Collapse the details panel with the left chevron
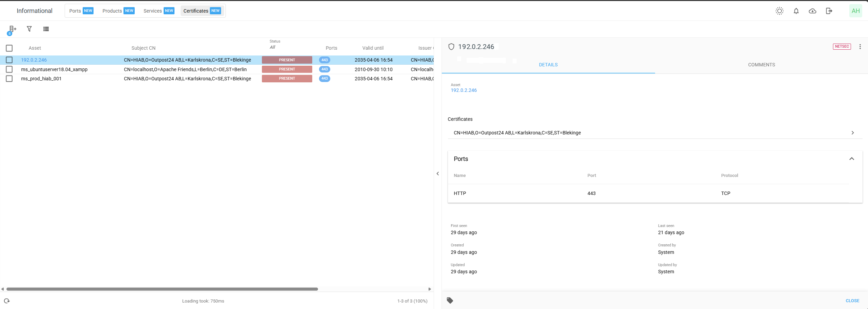Viewport: 868px width, 309px height. point(438,174)
